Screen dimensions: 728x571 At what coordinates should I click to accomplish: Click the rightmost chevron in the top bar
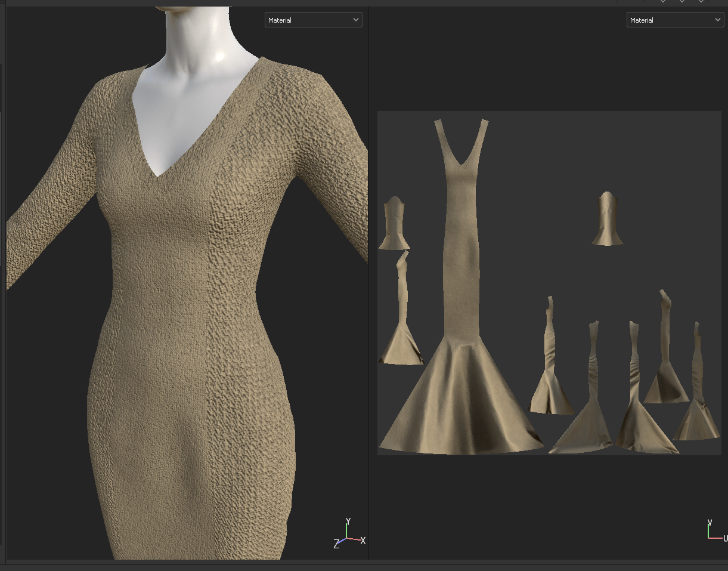[x=701, y=2]
